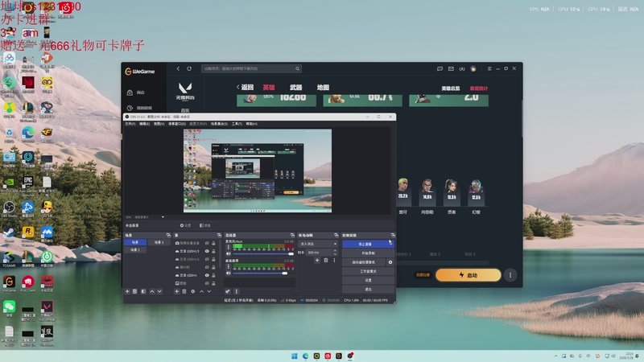Click 开始录制 button

(369, 253)
